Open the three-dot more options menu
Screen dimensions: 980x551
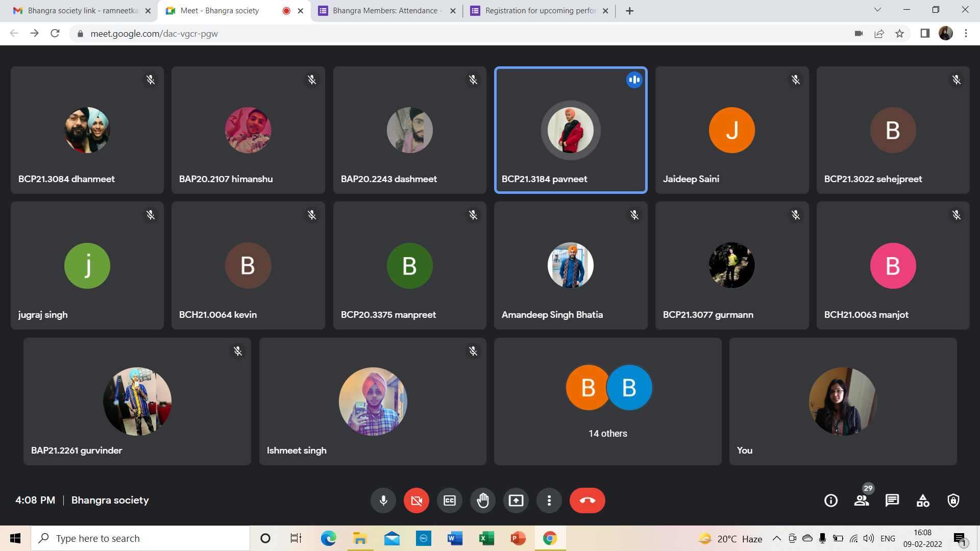click(x=549, y=500)
